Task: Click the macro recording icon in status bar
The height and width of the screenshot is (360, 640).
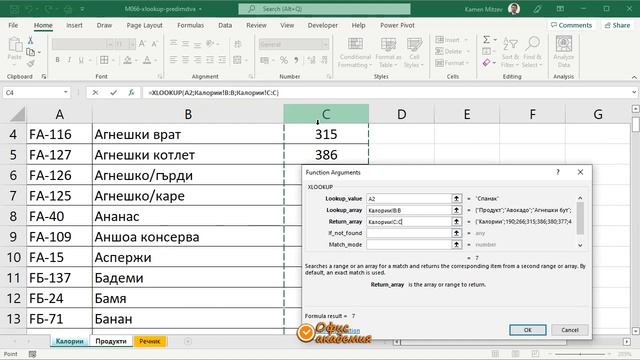Action: tap(33, 354)
